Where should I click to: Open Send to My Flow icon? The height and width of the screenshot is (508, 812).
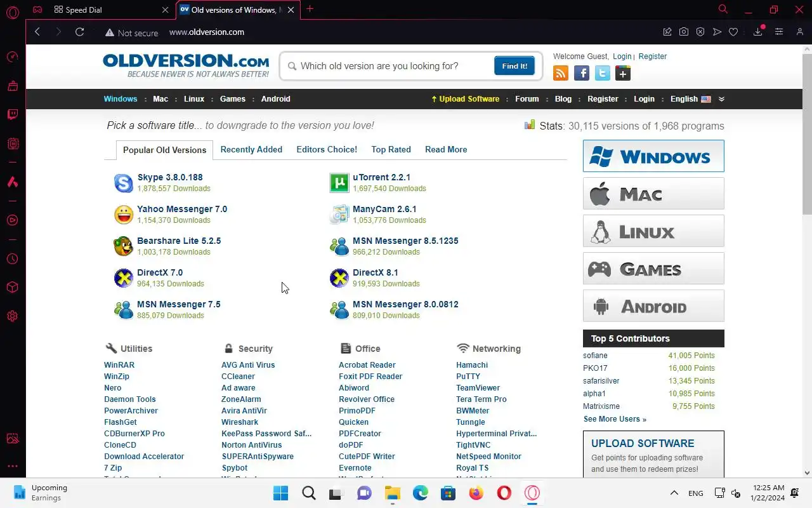coord(717,32)
